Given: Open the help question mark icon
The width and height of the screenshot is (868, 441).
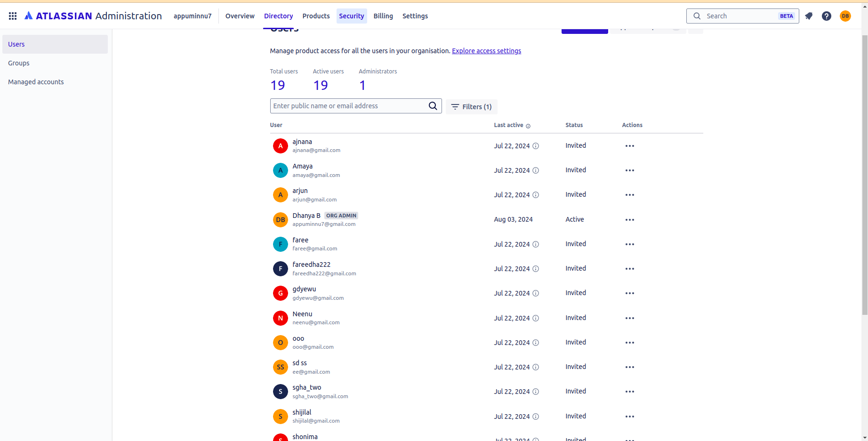Looking at the screenshot, I should coord(826,16).
